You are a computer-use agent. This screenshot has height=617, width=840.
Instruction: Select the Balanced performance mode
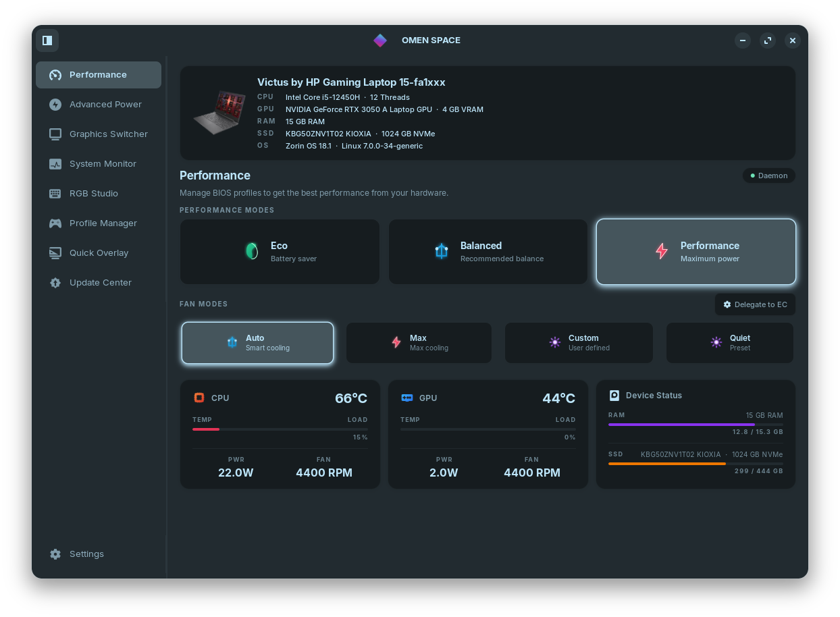point(488,252)
